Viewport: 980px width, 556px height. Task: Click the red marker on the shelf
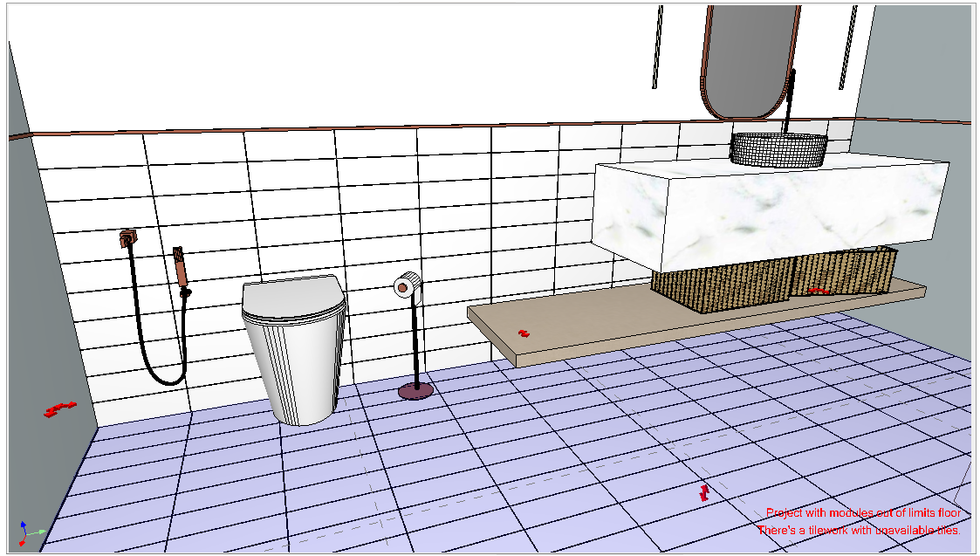[x=524, y=333]
